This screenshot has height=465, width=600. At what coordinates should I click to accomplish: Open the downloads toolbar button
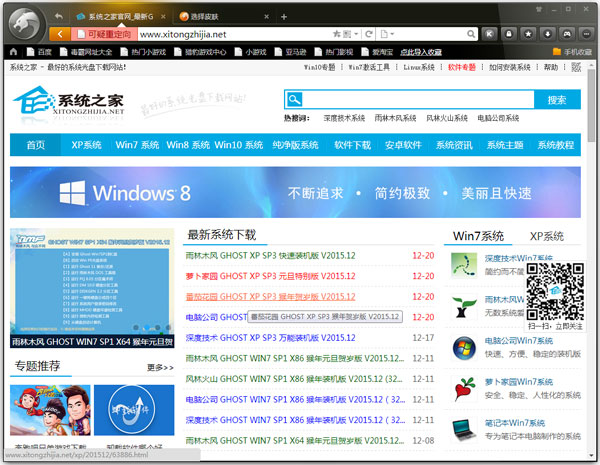tap(548, 34)
